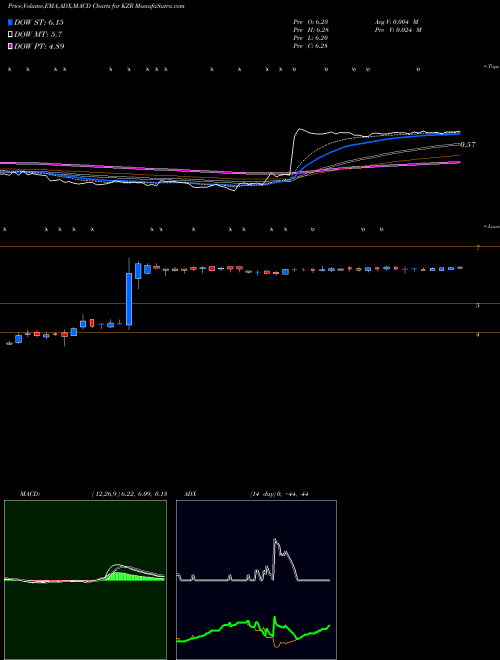Click the price axis label 4
This screenshot has width=500, height=660.
click(478, 335)
